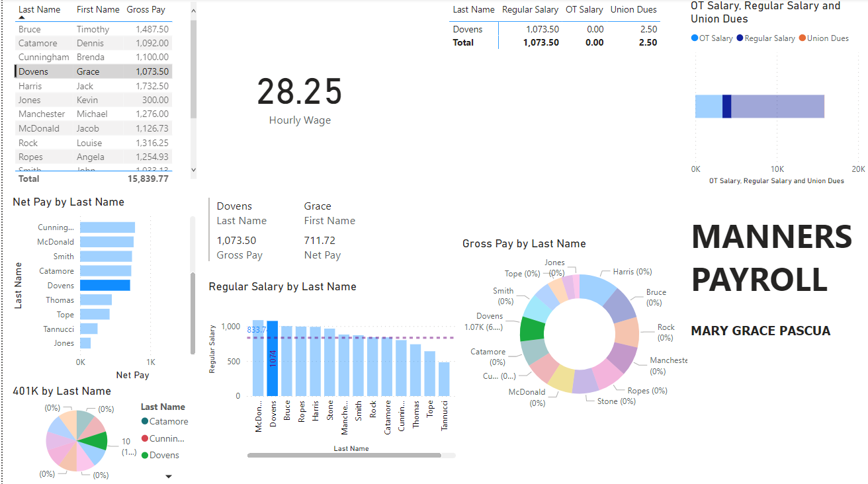Sort table by the Last Name header

(x=39, y=9)
